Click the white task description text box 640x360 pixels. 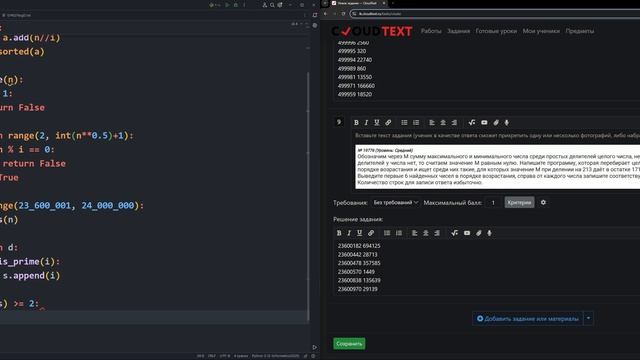tap(498, 167)
